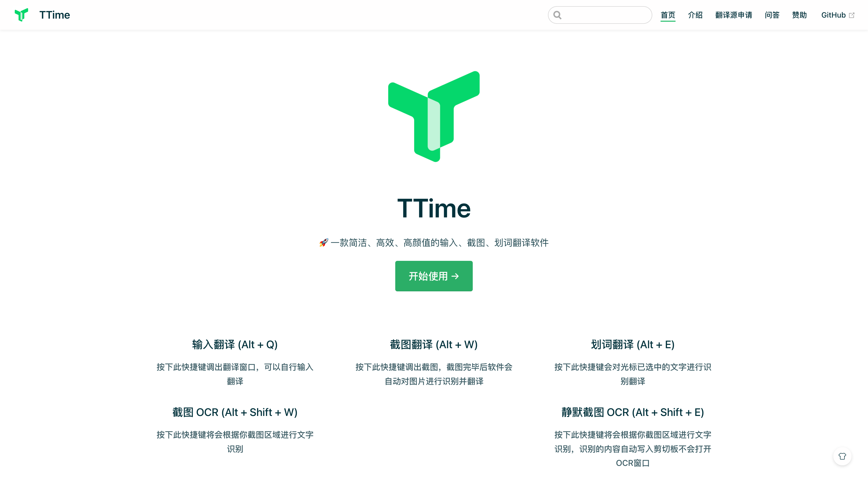The width and height of the screenshot is (868, 486).
Task: Open the 介绍 nav item
Action: pos(695,15)
